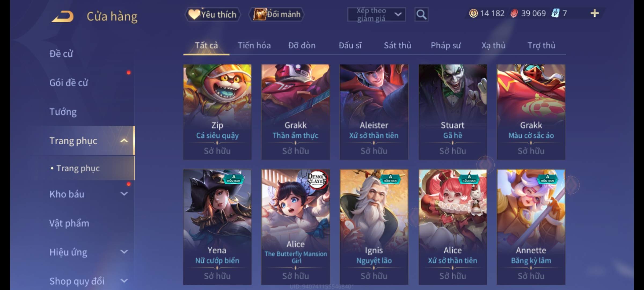Open the Gói đề cử menu item
This screenshot has width=644, height=290.
point(68,83)
